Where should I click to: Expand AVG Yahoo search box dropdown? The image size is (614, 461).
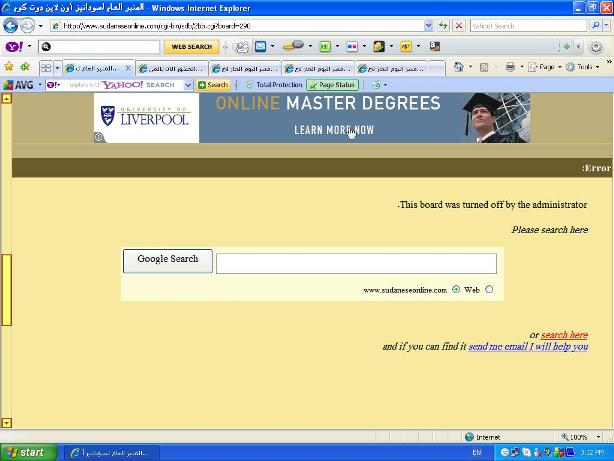pos(188,85)
